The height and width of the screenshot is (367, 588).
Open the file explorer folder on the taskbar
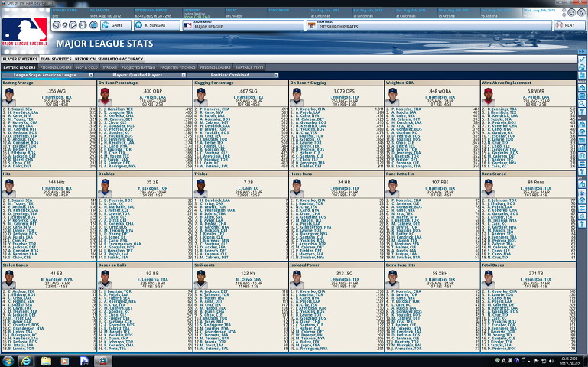[46, 361]
